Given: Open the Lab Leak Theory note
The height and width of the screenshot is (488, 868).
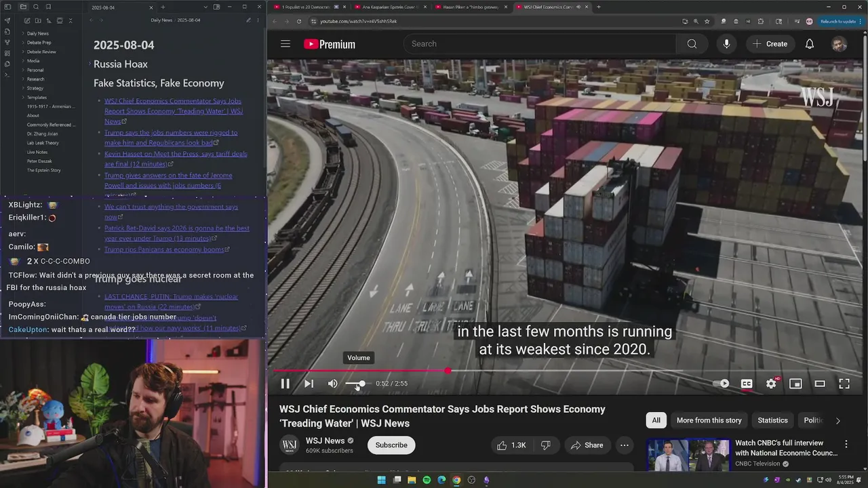Looking at the screenshot, I should click(x=43, y=143).
